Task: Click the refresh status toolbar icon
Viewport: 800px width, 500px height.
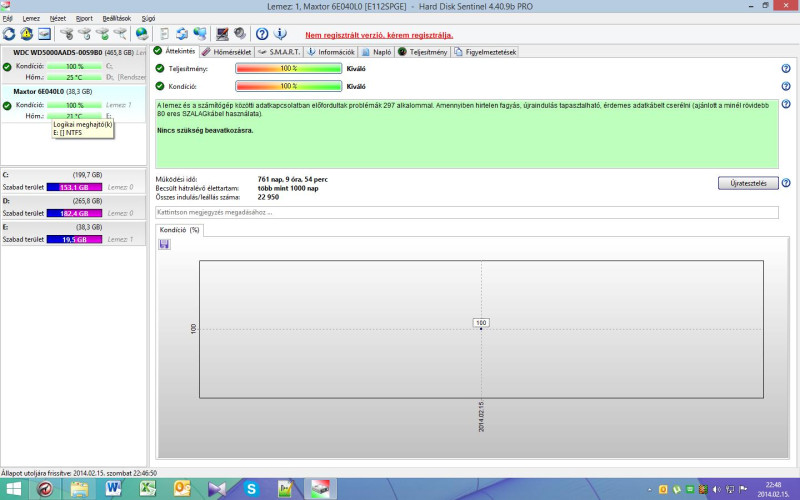Action: [x=9, y=34]
